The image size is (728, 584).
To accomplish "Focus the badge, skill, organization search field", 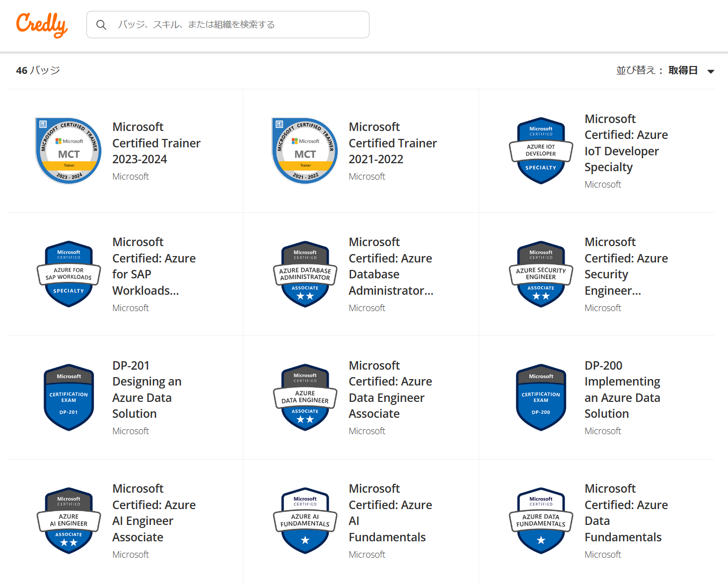I will (228, 25).
